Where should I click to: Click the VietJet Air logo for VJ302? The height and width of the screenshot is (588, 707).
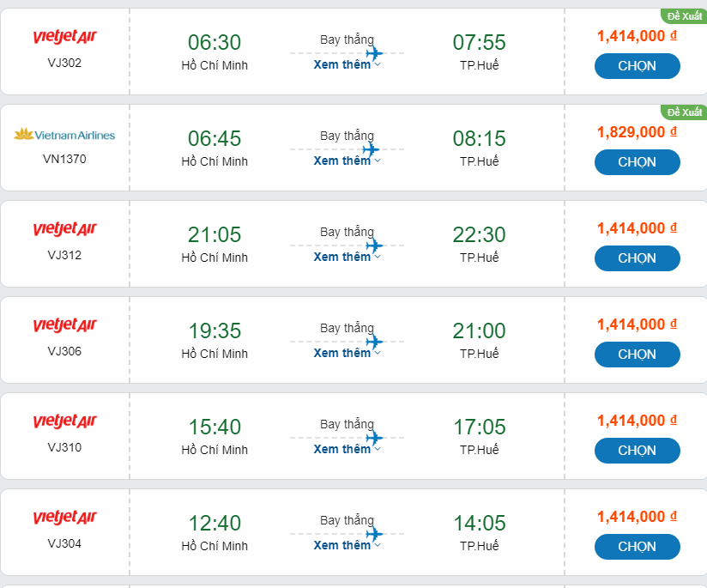tap(64, 37)
